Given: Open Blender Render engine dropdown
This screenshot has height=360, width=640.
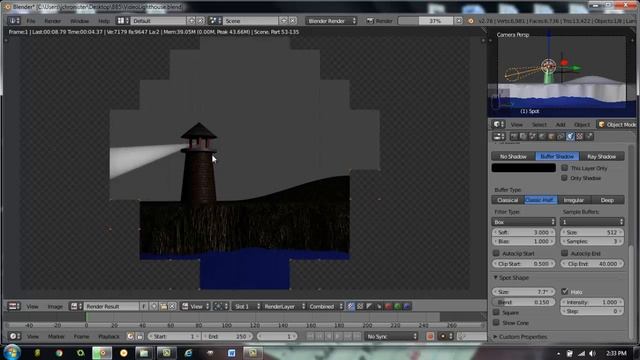Looking at the screenshot, I should tap(331, 20).
